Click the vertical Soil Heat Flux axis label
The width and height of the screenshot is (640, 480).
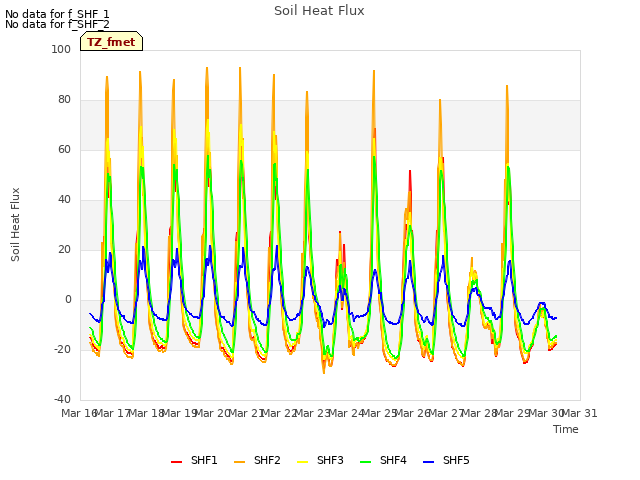15,224
